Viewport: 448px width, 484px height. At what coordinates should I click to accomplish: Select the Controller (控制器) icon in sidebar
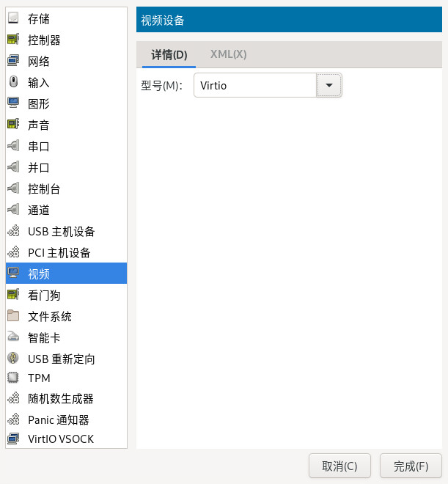click(x=13, y=40)
